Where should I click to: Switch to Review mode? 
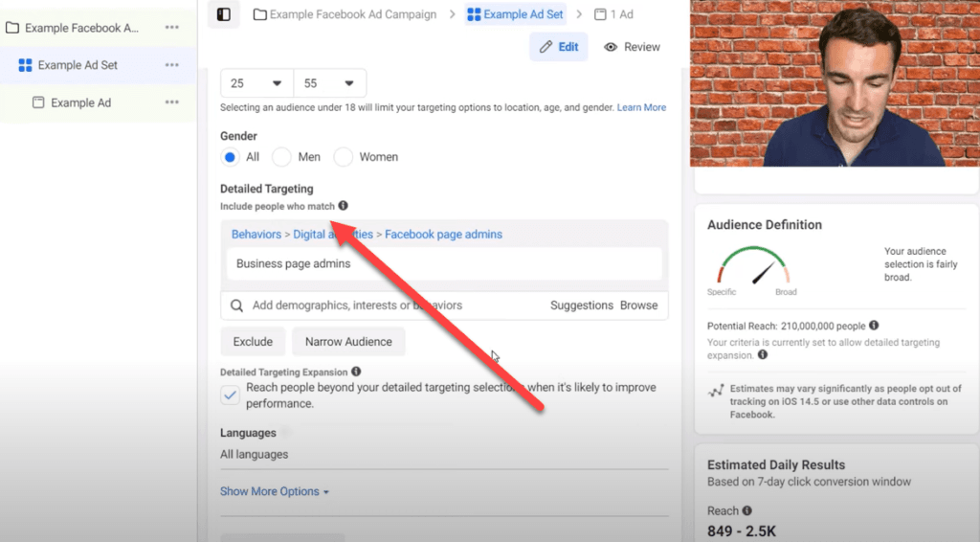[632, 47]
